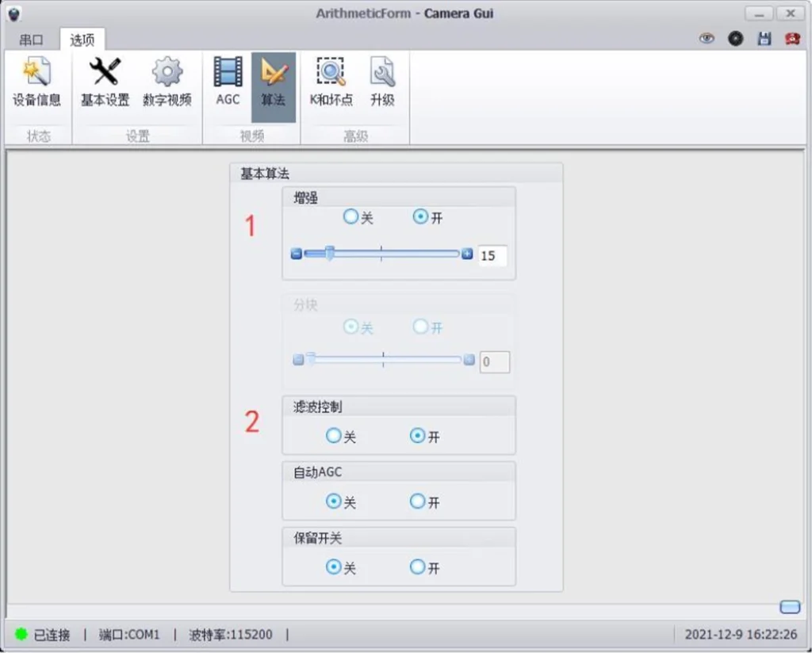
Task: Click the eye icon in the ribbon corner
Action: pos(707,38)
